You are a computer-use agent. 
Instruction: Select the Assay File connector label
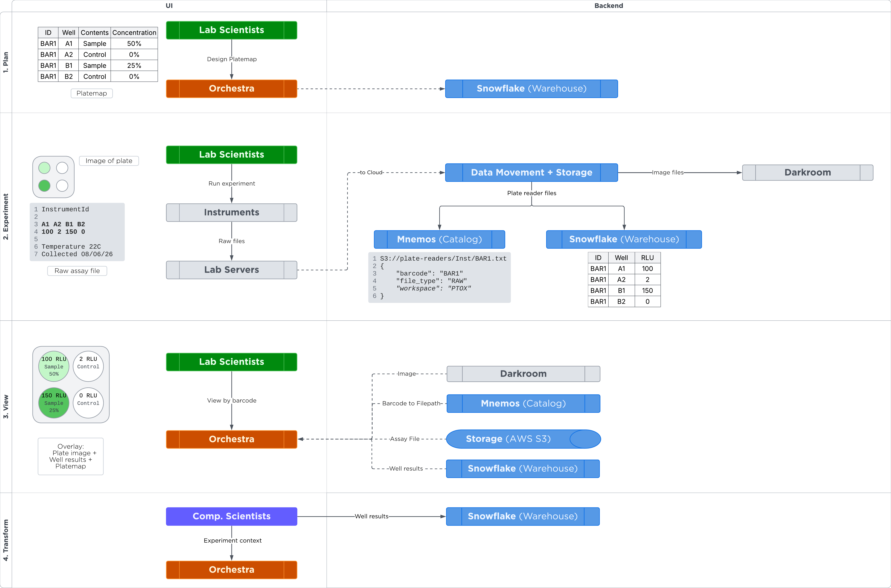click(x=405, y=439)
